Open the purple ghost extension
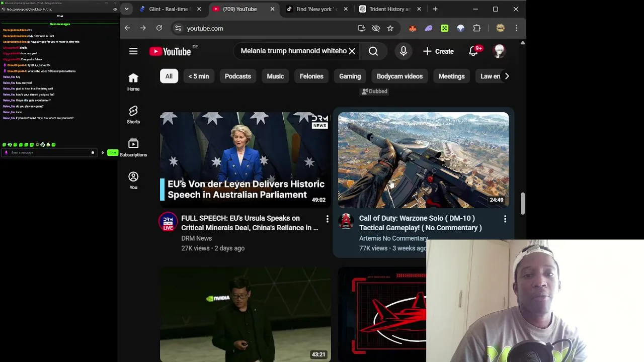644x362 pixels. (429, 28)
